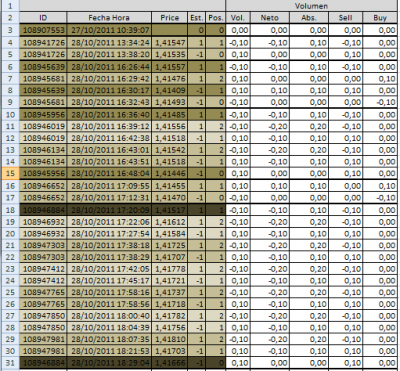Select the Volumen merged header cell
The height and width of the screenshot is (371, 400).
312,6
